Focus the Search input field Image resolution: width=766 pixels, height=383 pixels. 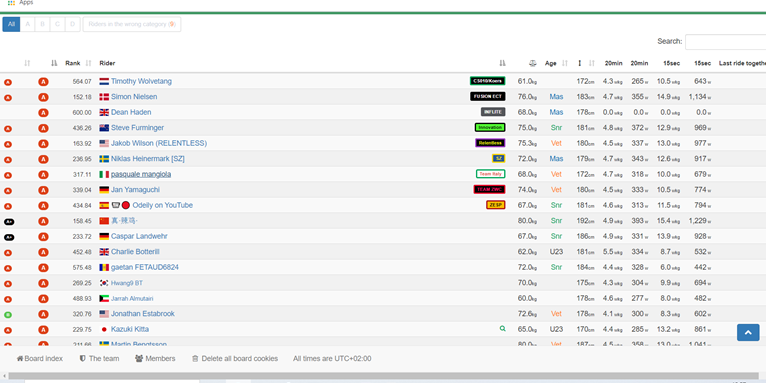pyautogui.click(x=725, y=42)
